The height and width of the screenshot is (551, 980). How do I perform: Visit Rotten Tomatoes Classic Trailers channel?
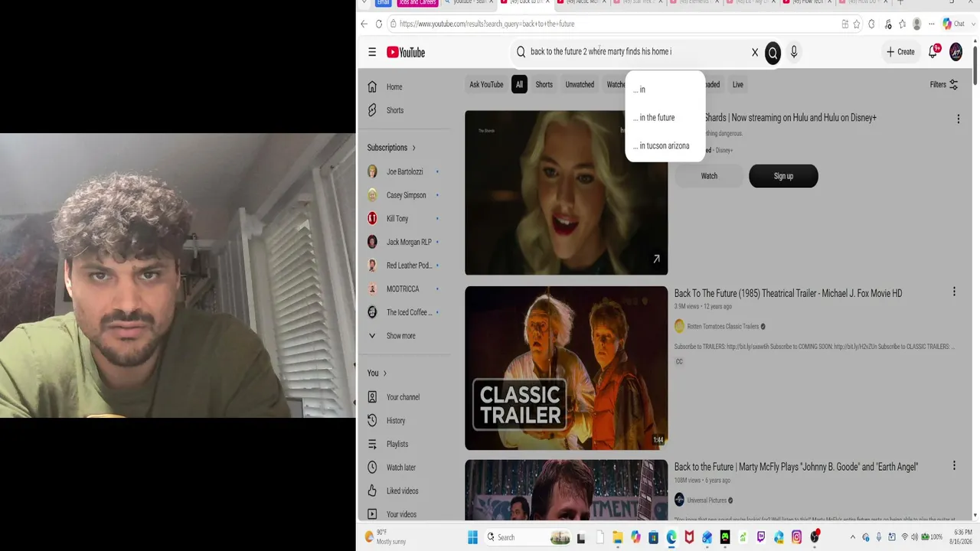[x=724, y=326]
